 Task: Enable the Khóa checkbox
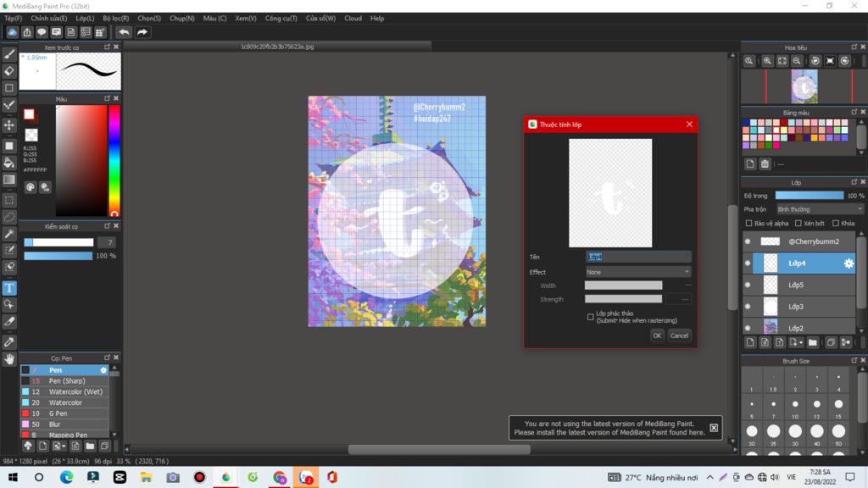tap(835, 224)
